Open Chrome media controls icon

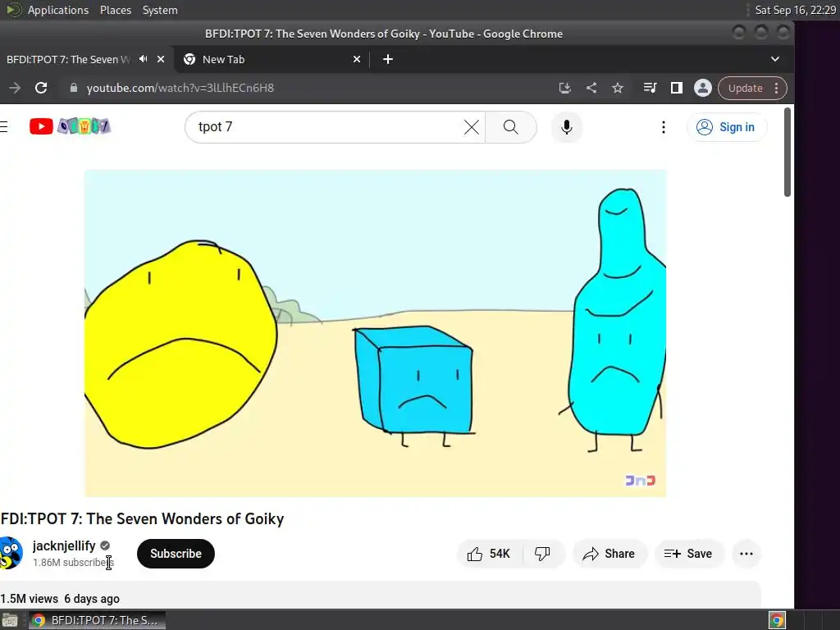pyautogui.click(x=650, y=88)
